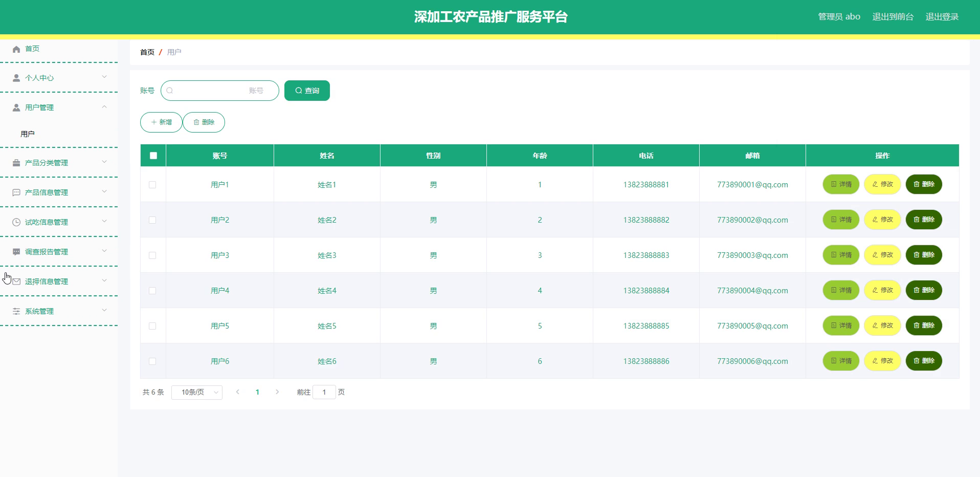Show 详情 for 用户3
Screen dimensions: 980x477
(841, 255)
